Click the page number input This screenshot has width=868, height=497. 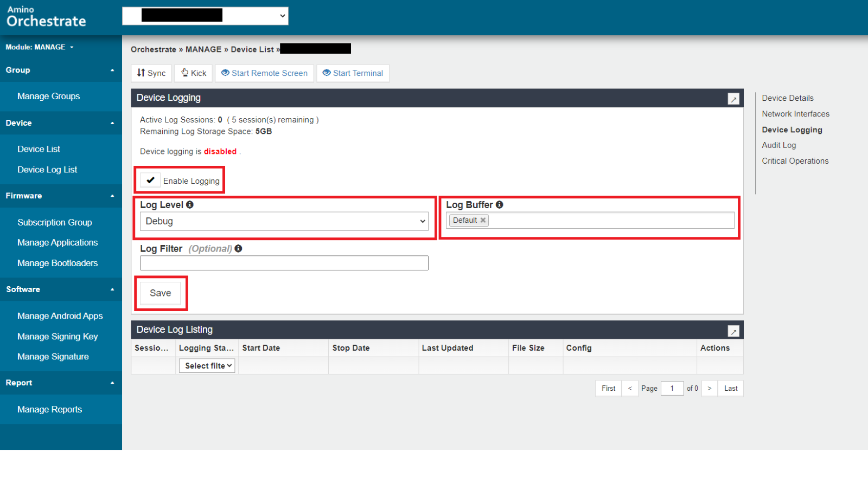tap(672, 389)
